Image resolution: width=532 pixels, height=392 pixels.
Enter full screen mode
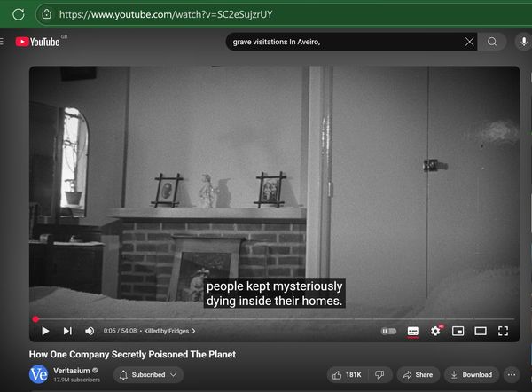tap(503, 331)
